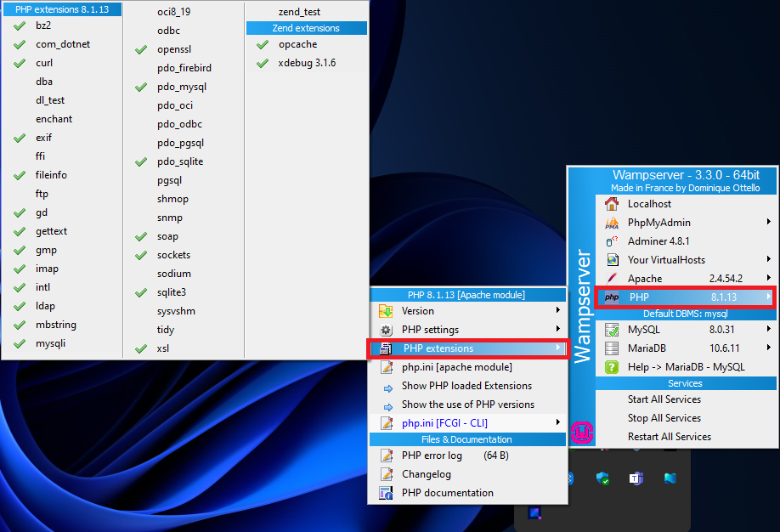
Task: Click the php.ini apache module edit icon
Action: (x=386, y=367)
